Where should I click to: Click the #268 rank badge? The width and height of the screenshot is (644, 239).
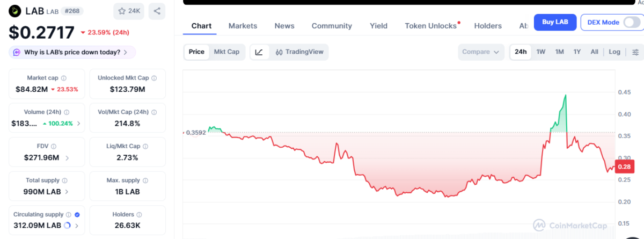[72, 11]
